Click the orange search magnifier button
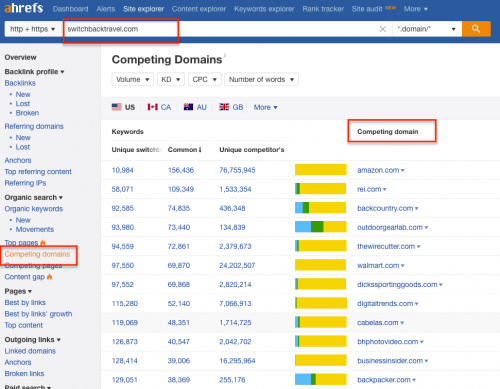The height and width of the screenshot is (389, 500). (476, 29)
